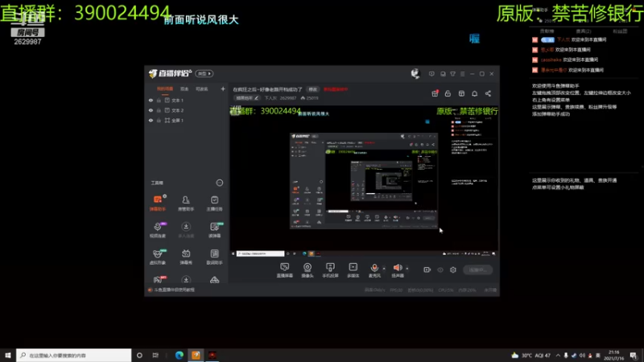Open the Windows Start menu
This screenshot has width=644, height=362.
pos(8,356)
